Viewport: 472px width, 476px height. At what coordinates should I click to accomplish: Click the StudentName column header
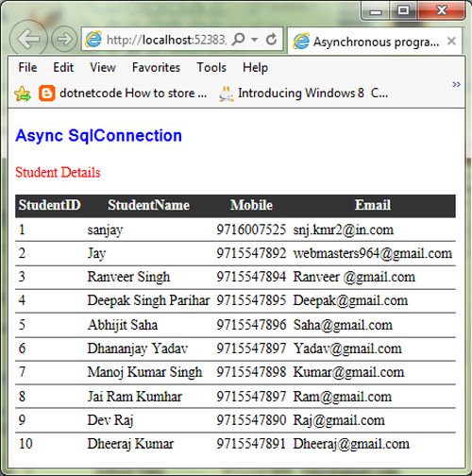point(149,205)
